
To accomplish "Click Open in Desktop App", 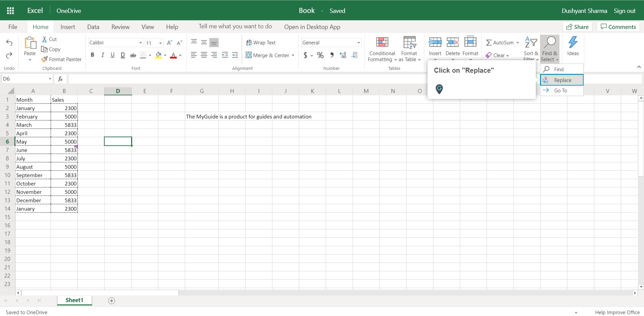I will [x=312, y=27].
